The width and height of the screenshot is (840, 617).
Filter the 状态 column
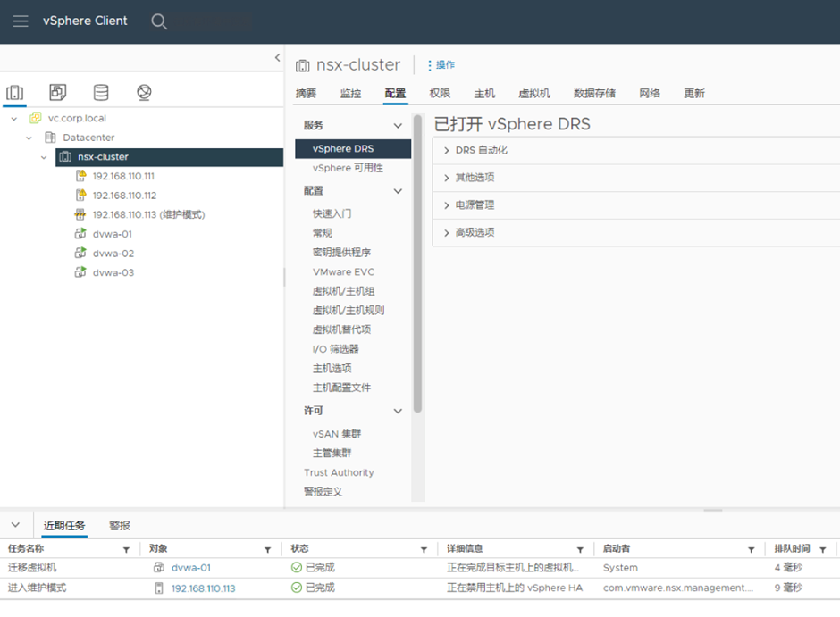coord(424,549)
